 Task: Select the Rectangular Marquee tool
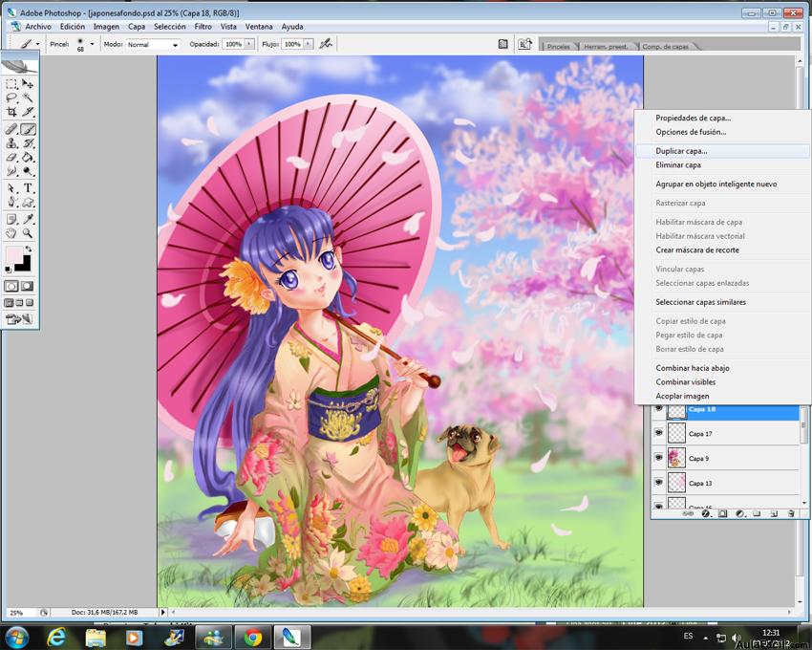coord(11,84)
